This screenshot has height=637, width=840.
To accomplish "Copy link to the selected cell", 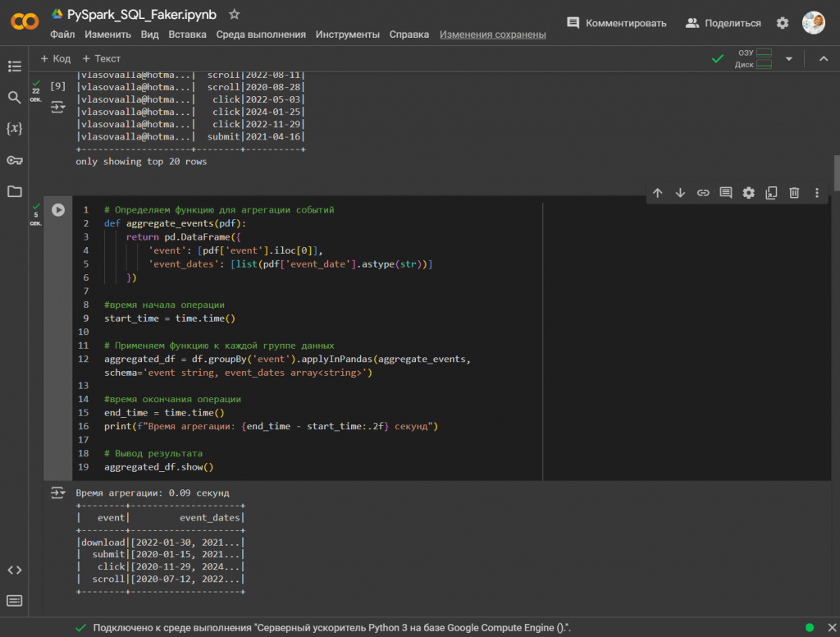I will [703, 193].
